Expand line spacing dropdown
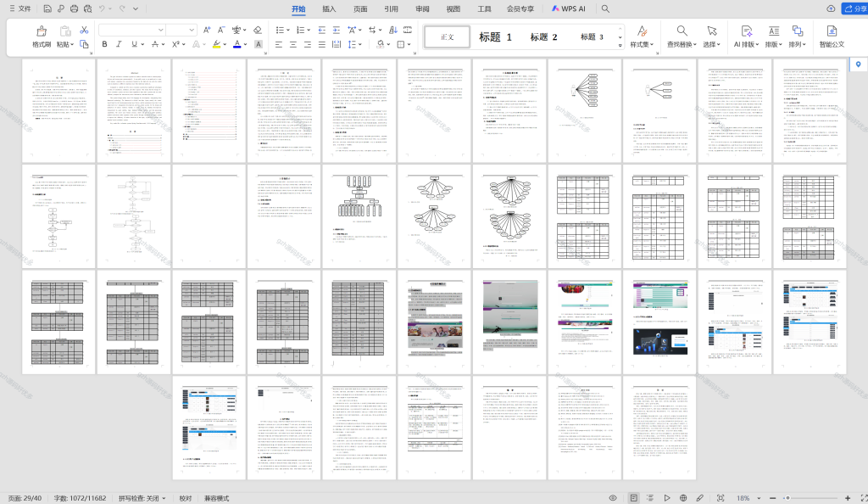 pyautogui.click(x=360, y=44)
